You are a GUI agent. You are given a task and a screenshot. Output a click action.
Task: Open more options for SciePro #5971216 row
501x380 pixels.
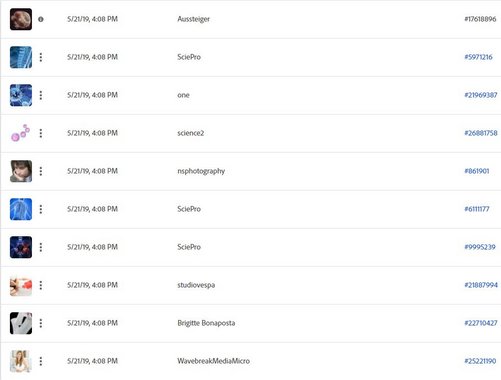pos(41,57)
